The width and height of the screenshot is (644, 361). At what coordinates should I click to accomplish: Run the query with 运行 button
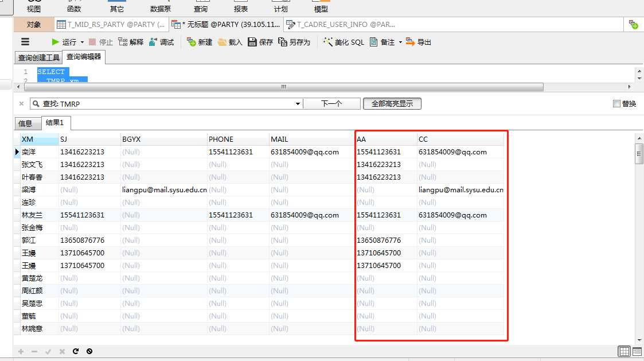point(64,42)
